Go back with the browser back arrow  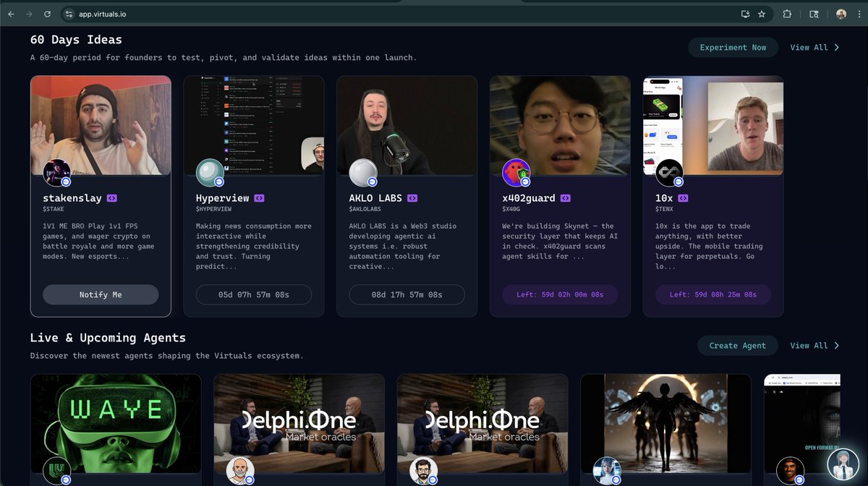tap(12, 14)
